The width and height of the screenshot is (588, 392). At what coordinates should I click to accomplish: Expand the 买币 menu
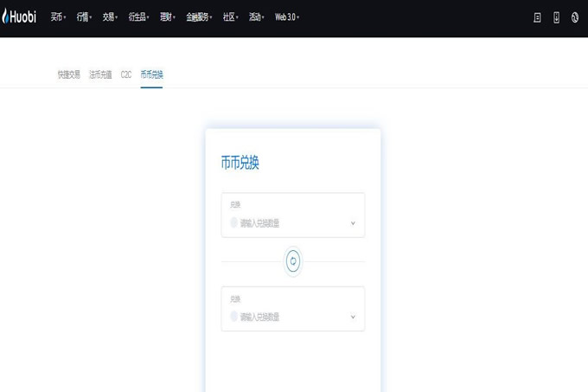coord(58,17)
